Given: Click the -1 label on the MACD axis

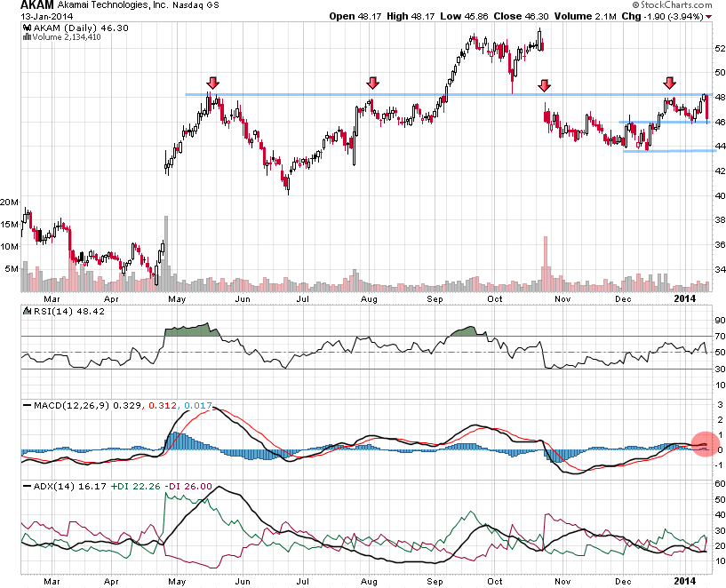Looking at the screenshot, I should coord(719,465).
